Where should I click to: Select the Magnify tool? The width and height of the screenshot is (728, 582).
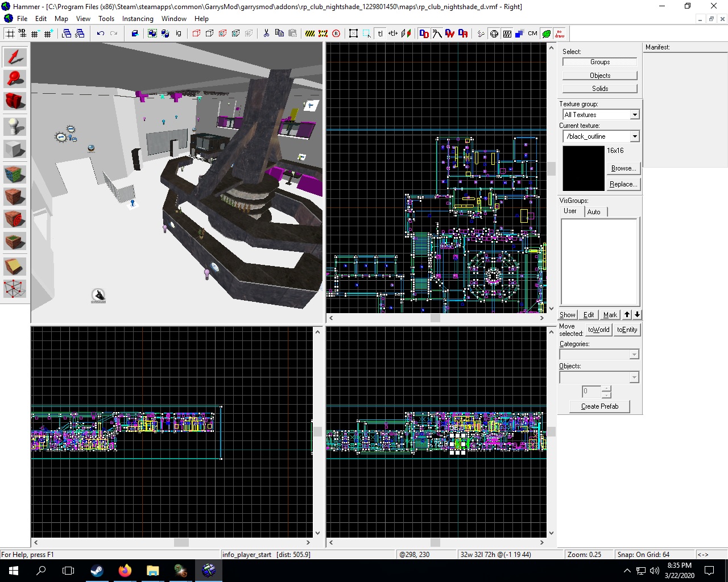click(x=15, y=80)
